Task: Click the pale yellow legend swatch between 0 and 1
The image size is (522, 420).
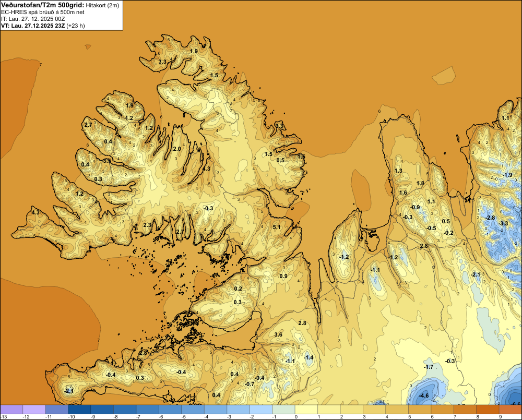Action: click(x=306, y=409)
